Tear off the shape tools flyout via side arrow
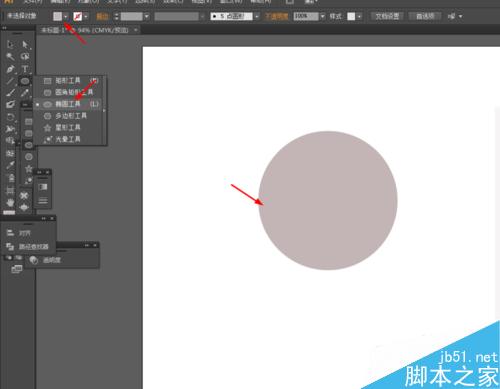The image size is (500, 389). (104, 110)
